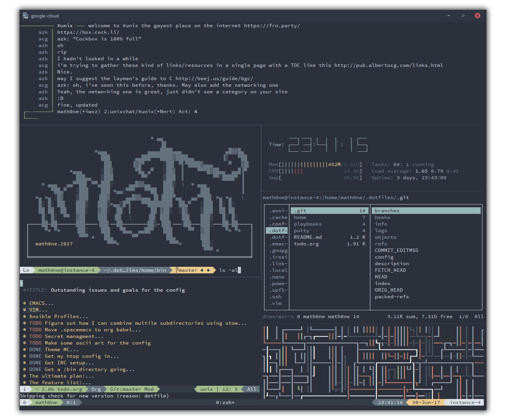Click the Mem usage bar in htop
Screen dimensions: 506x420
pyautogui.click(x=304, y=164)
